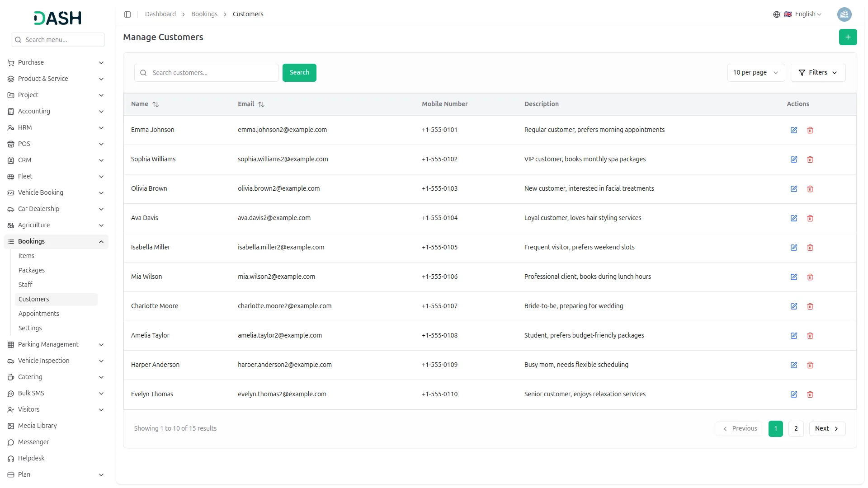Open the 10 per page dropdown

(x=755, y=73)
